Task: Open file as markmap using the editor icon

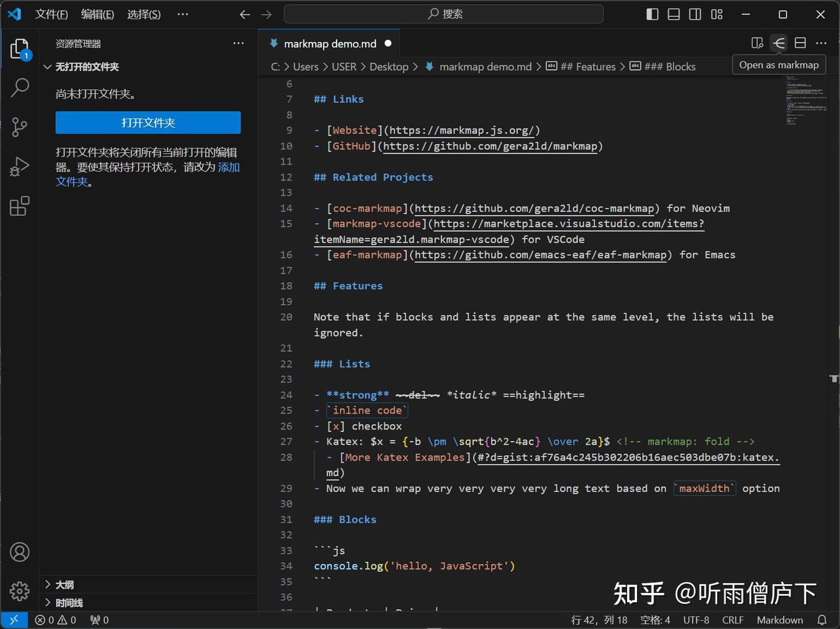Action: pos(779,43)
